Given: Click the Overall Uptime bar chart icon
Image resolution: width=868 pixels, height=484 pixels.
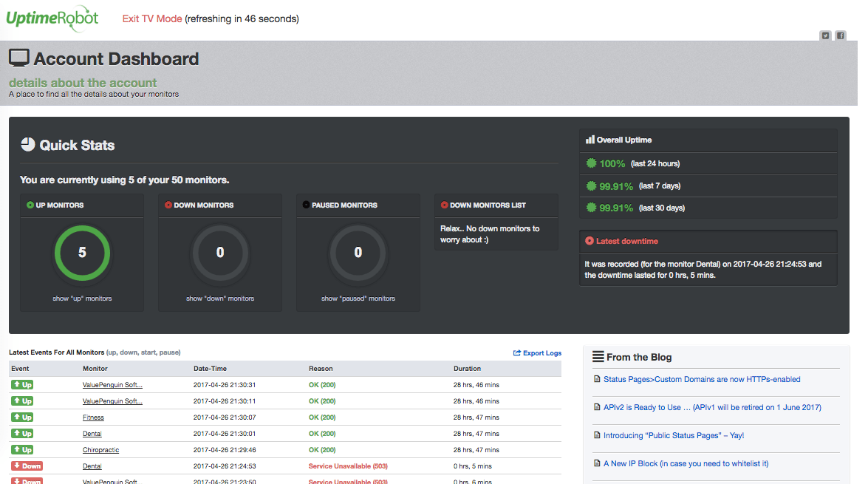Looking at the screenshot, I should click(x=590, y=140).
